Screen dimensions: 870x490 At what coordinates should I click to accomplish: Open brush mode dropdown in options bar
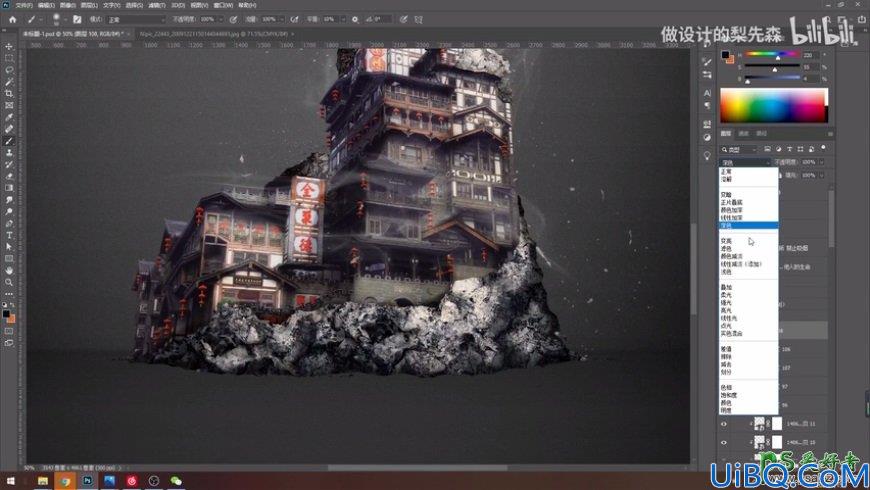136,19
